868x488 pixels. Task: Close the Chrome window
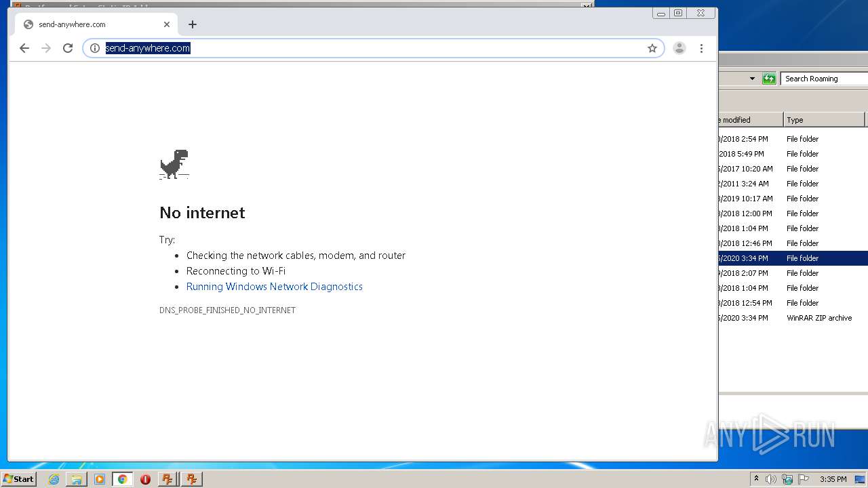click(x=701, y=13)
